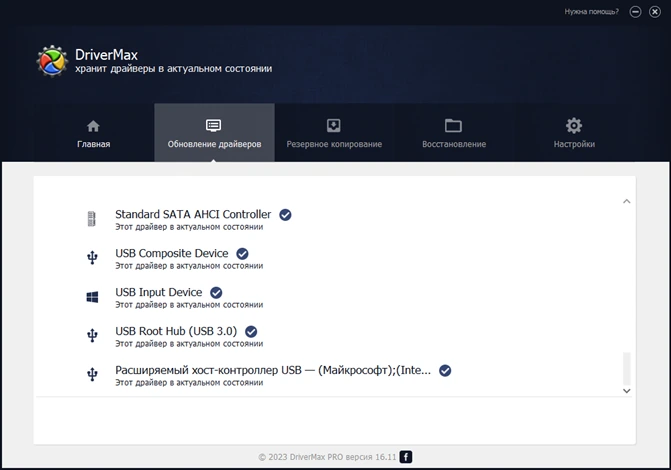Viewport: 671px width, 470px height.
Task: Click the DriverMax gear logo
Action: coord(52,61)
